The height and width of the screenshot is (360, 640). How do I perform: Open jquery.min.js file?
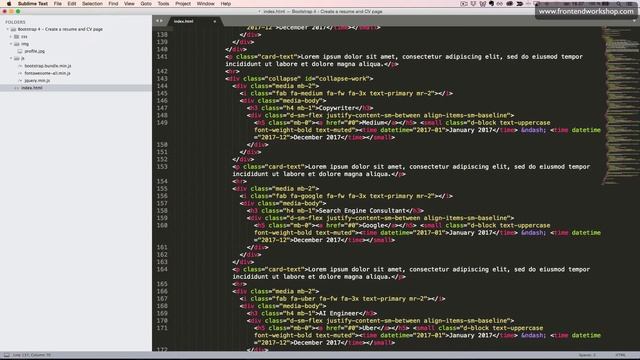pyautogui.click(x=37, y=80)
